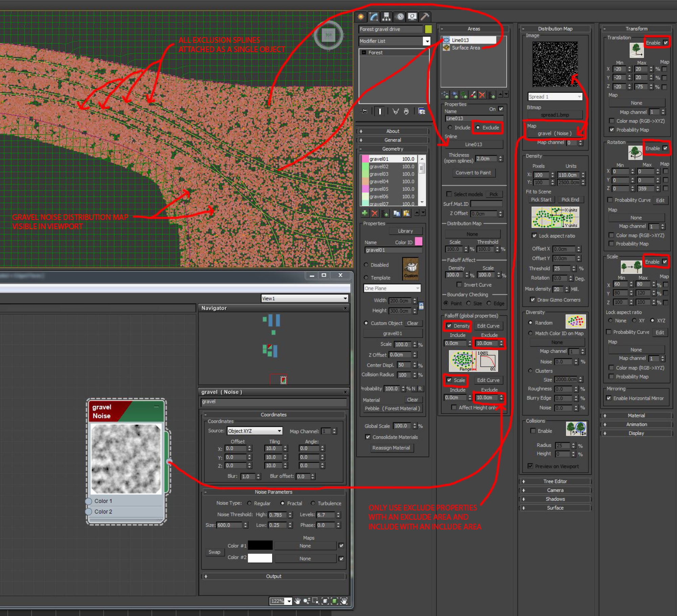Toggle Show End Result icon
The width and height of the screenshot is (677, 616).
[380, 111]
